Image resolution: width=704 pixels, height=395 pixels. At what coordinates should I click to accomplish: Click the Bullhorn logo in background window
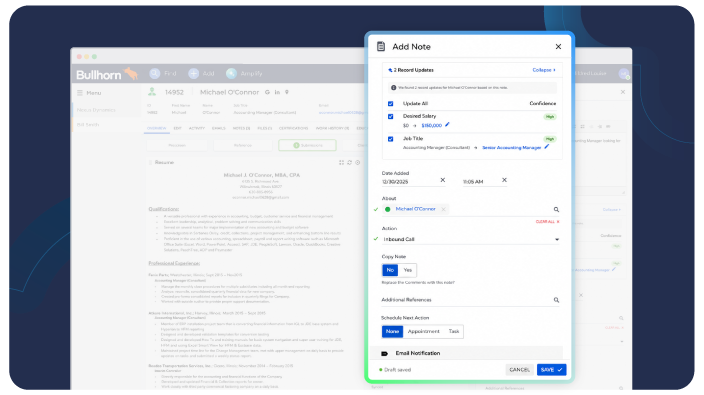107,74
